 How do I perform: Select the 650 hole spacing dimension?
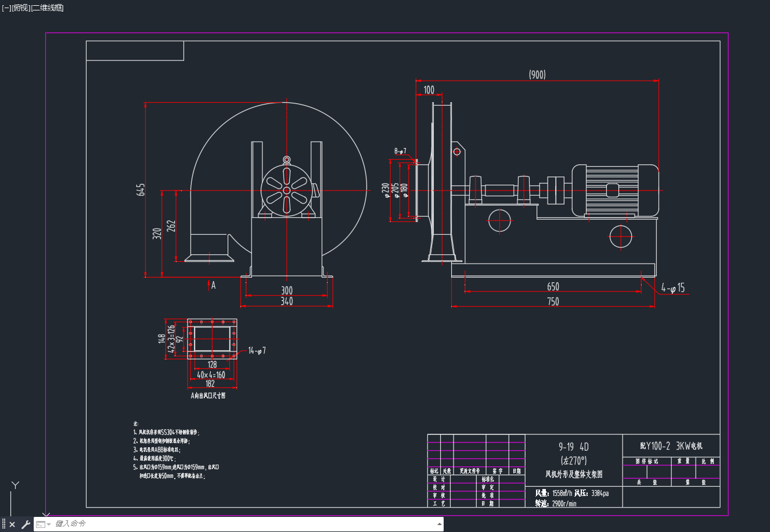pyautogui.click(x=553, y=286)
